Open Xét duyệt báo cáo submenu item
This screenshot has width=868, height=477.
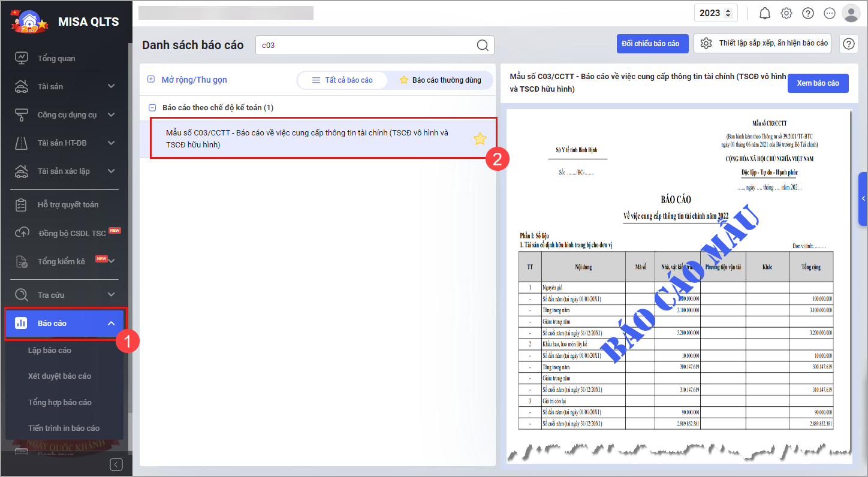59,376
